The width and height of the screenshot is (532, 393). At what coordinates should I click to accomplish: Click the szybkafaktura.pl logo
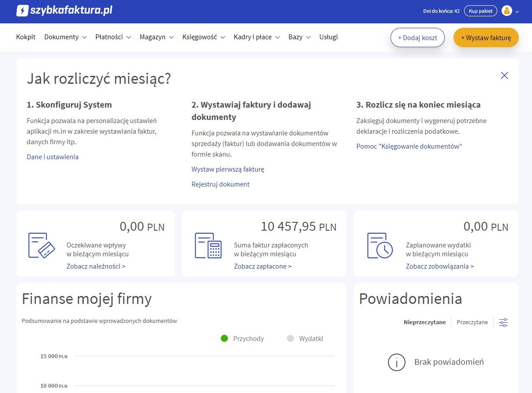[x=64, y=11]
